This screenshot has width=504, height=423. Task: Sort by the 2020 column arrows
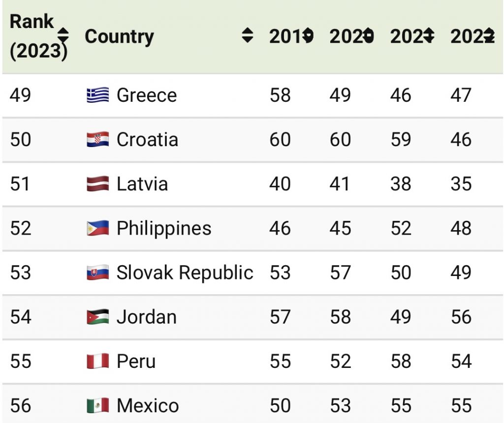point(369,36)
